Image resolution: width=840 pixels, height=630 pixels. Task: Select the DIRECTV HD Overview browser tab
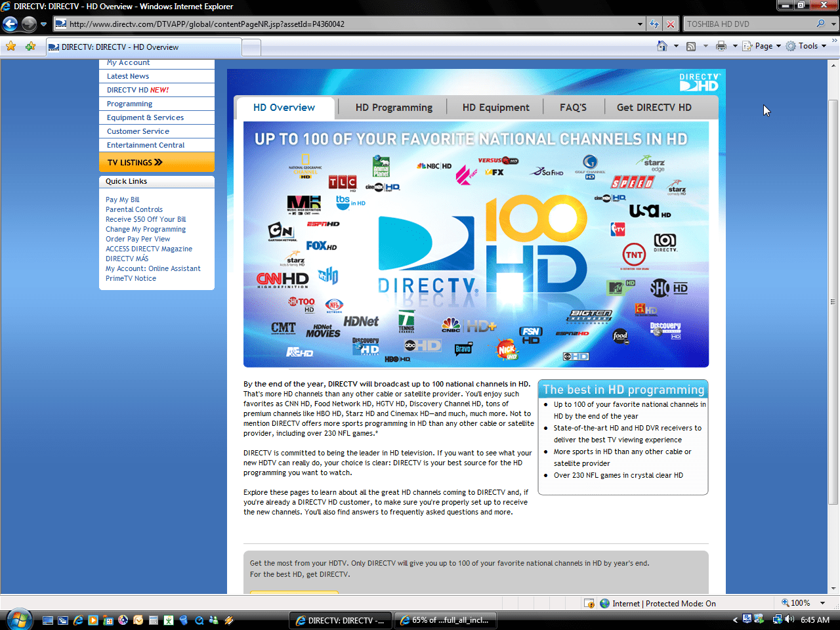(144, 47)
